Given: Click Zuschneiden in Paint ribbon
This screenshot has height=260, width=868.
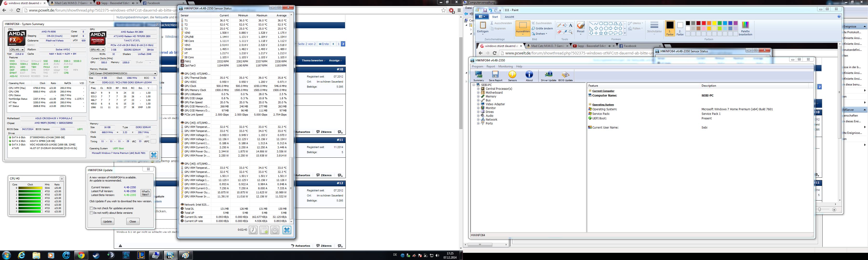Looking at the screenshot, I should coord(542,23).
